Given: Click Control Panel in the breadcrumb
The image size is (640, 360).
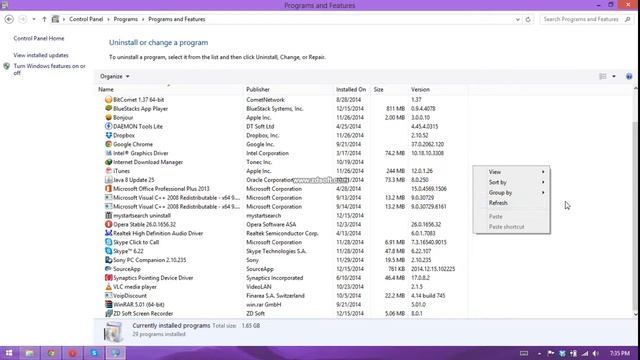Looking at the screenshot, I should pyautogui.click(x=86, y=19).
